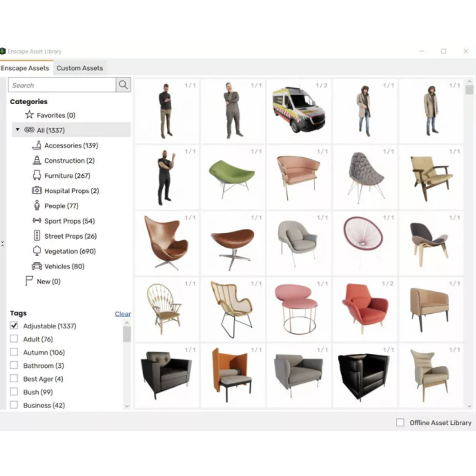Select the People category icon
The height and width of the screenshot is (476, 476).
pos(37,205)
